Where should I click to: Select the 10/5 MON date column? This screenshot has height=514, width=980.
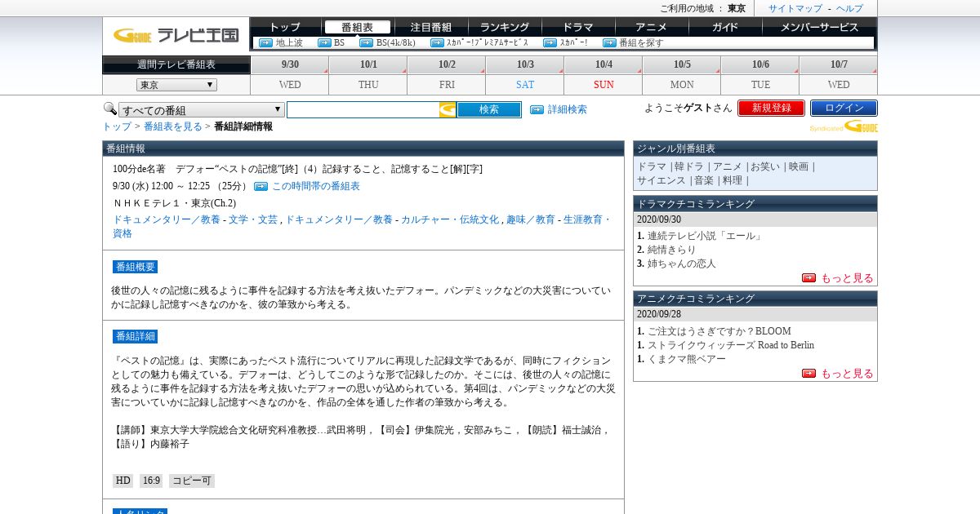(682, 75)
